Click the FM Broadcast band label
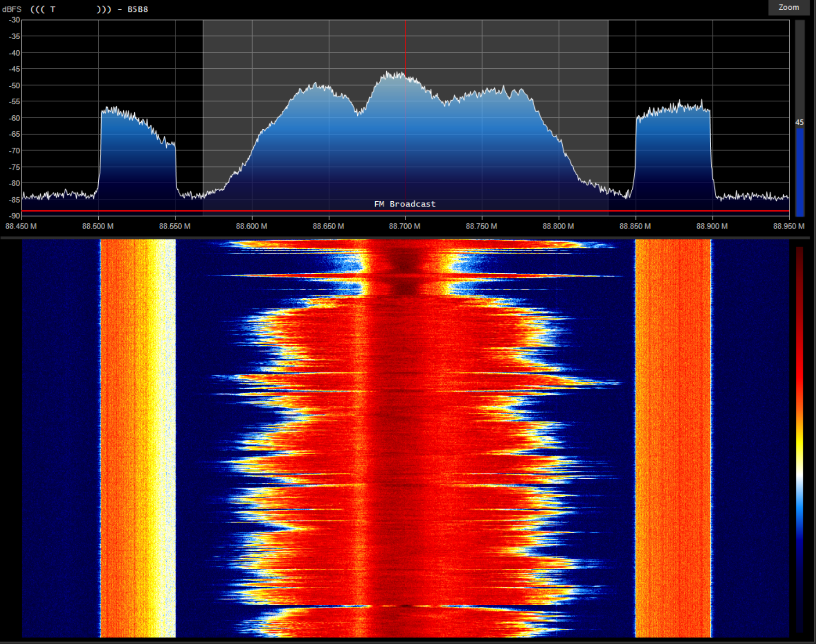816x644 pixels. click(405, 204)
